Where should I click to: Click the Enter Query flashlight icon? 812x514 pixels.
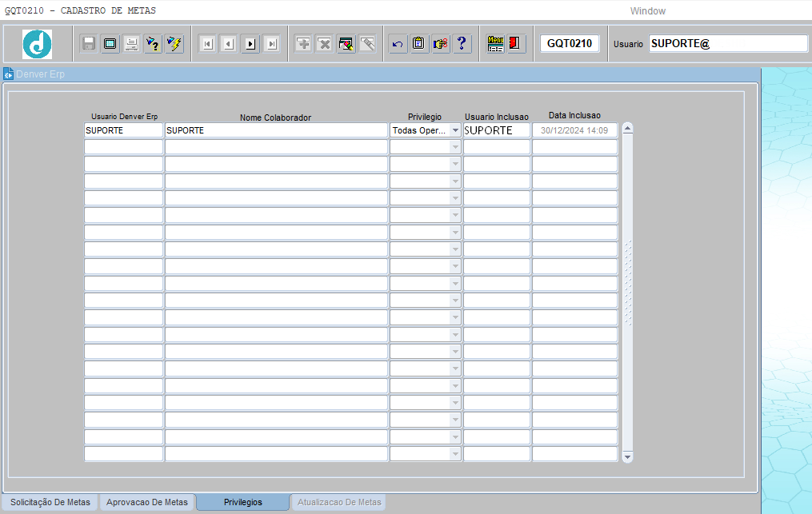point(153,43)
